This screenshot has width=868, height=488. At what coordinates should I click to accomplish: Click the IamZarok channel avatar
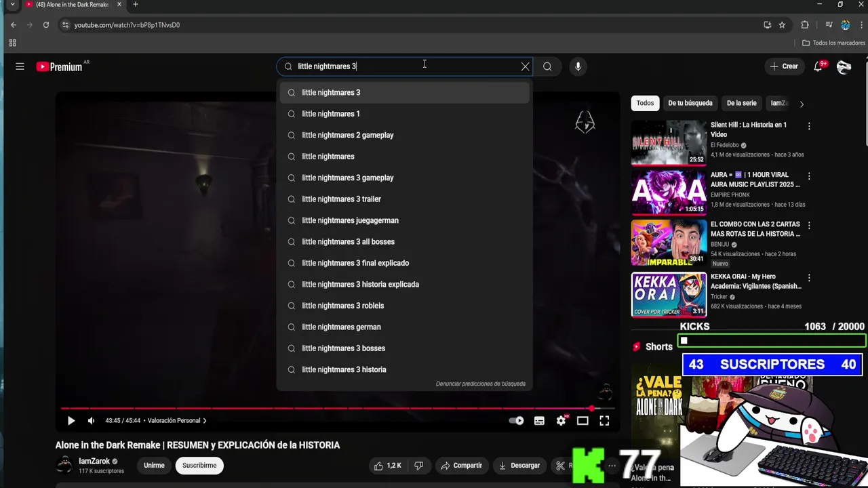(x=64, y=465)
